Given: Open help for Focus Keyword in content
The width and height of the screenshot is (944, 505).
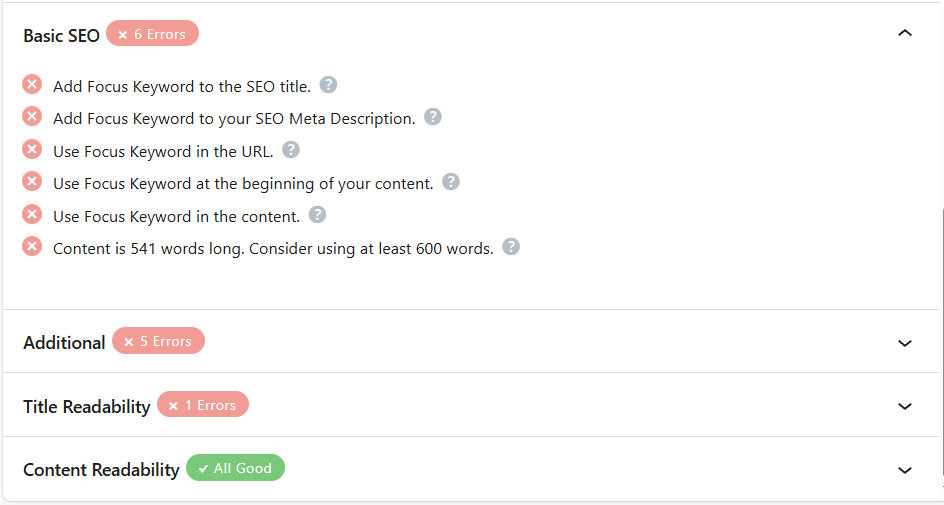Looking at the screenshot, I should click(318, 214).
